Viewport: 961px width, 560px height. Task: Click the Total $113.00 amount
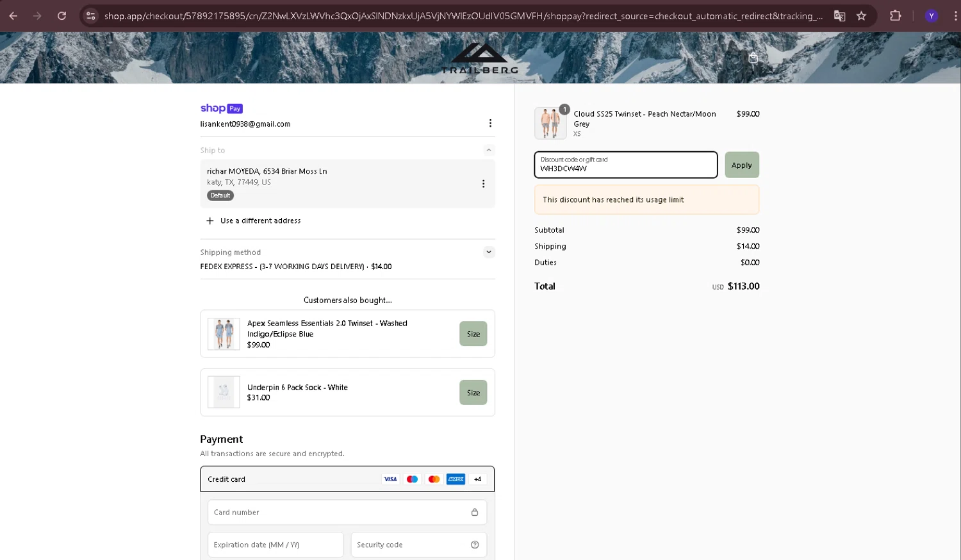coord(743,286)
